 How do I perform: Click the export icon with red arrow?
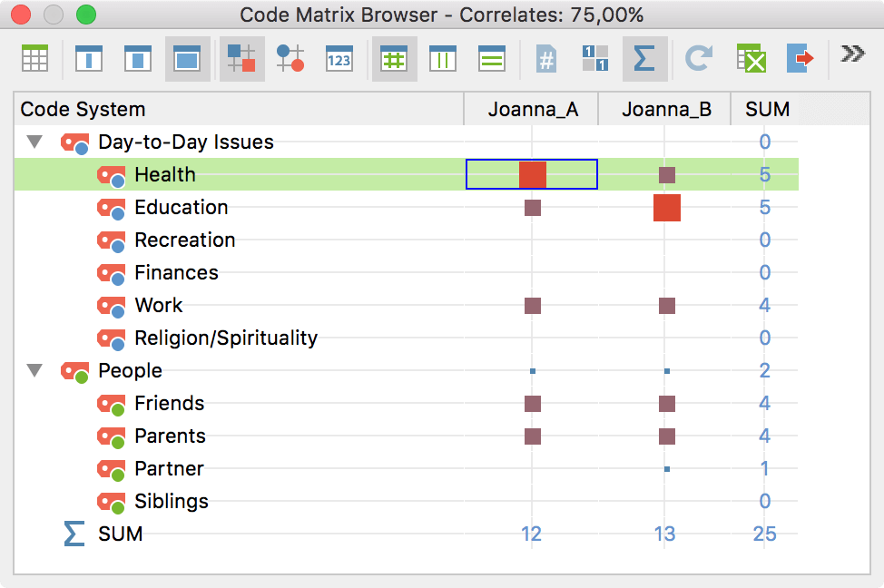801,59
